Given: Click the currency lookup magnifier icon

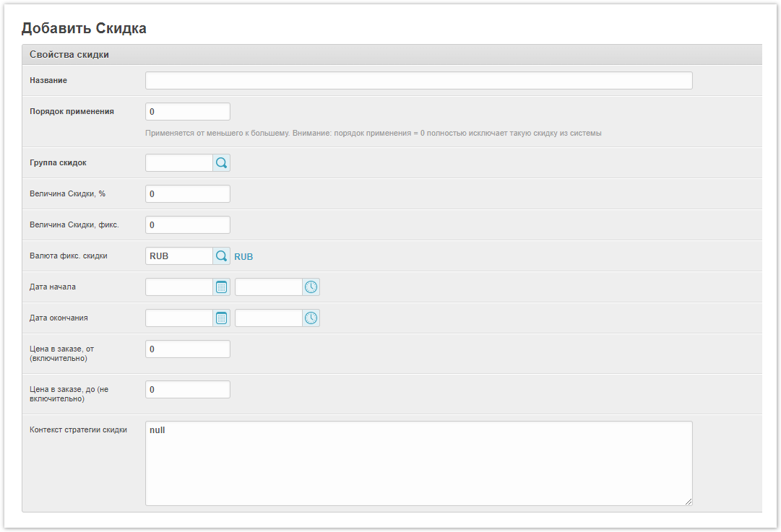Looking at the screenshot, I should tap(221, 256).
